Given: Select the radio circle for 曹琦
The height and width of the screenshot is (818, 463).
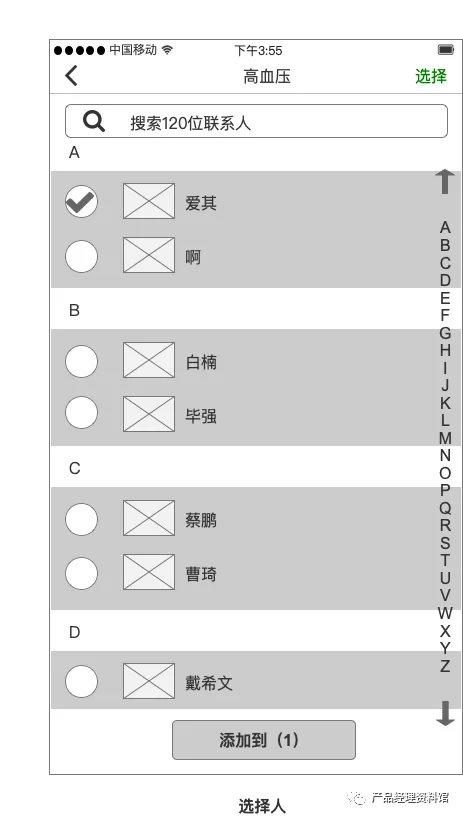Looking at the screenshot, I should pos(81,573).
